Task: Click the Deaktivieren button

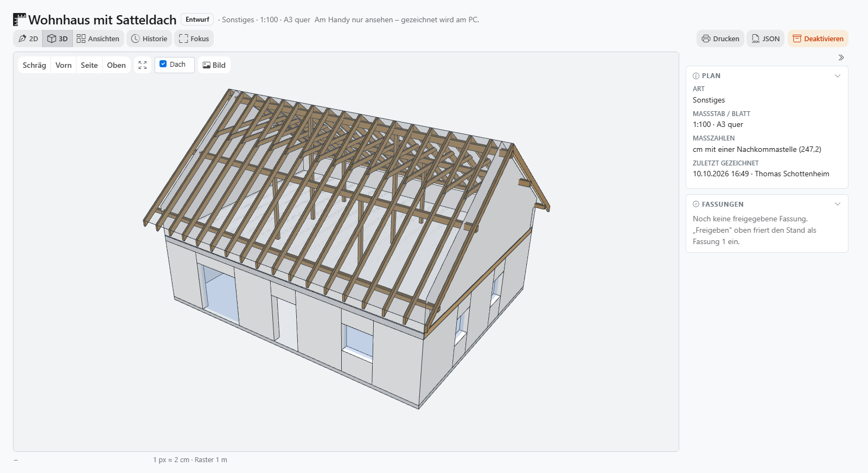Action: pyautogui.click(x=818, y=39)
